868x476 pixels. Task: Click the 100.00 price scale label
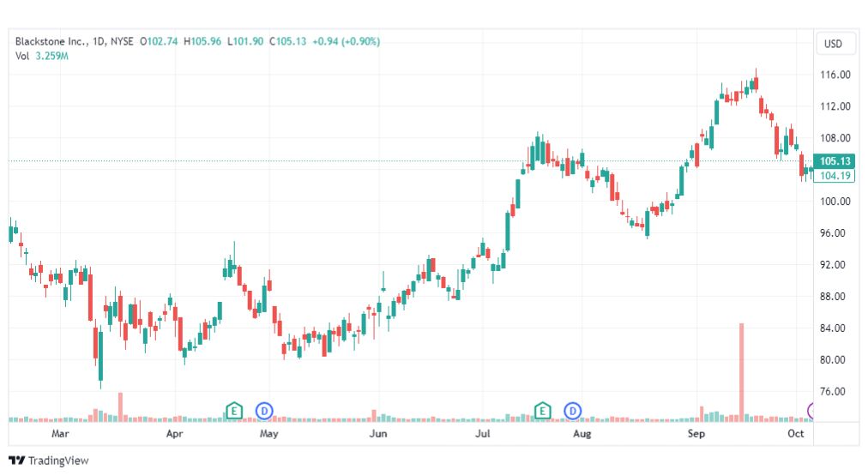click(x=835, y=202)
